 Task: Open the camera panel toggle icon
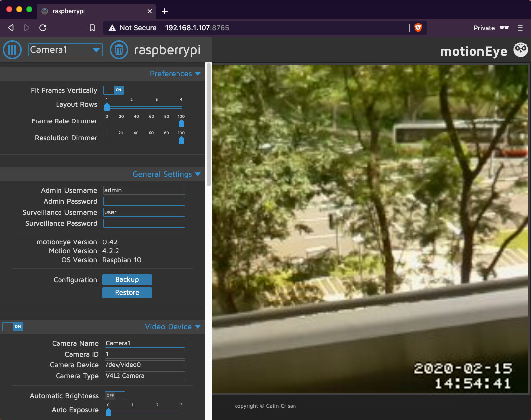12,49
